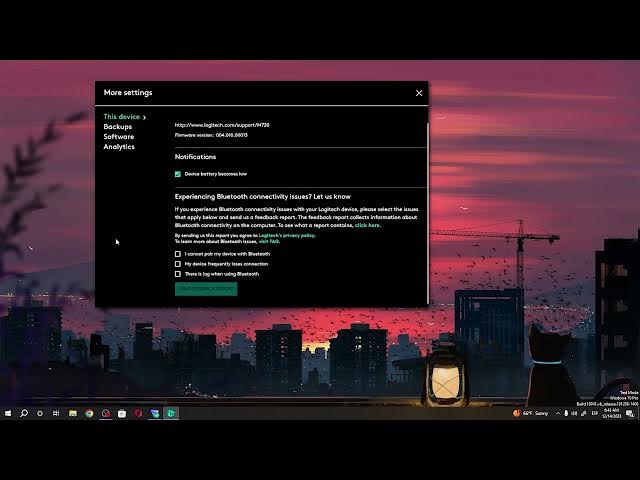Open the Analytics section

pyautogui.click(x=119, y=147)
